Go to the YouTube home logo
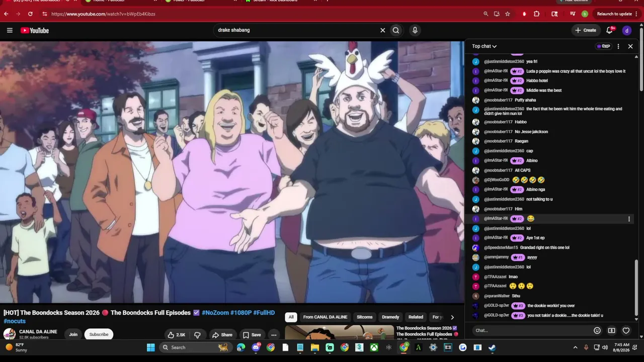Viewport: 644px width, 362px height. click(35, 30)
